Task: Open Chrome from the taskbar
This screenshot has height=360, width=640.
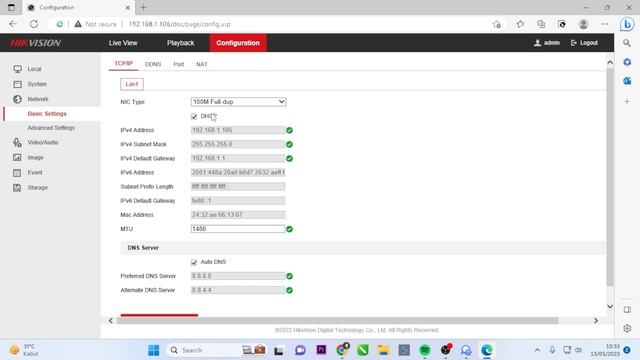Action: pos(342,350)
